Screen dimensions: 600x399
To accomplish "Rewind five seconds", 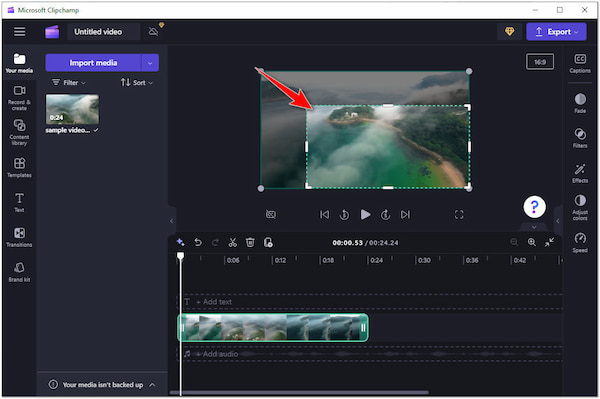I will pos(344,215).
